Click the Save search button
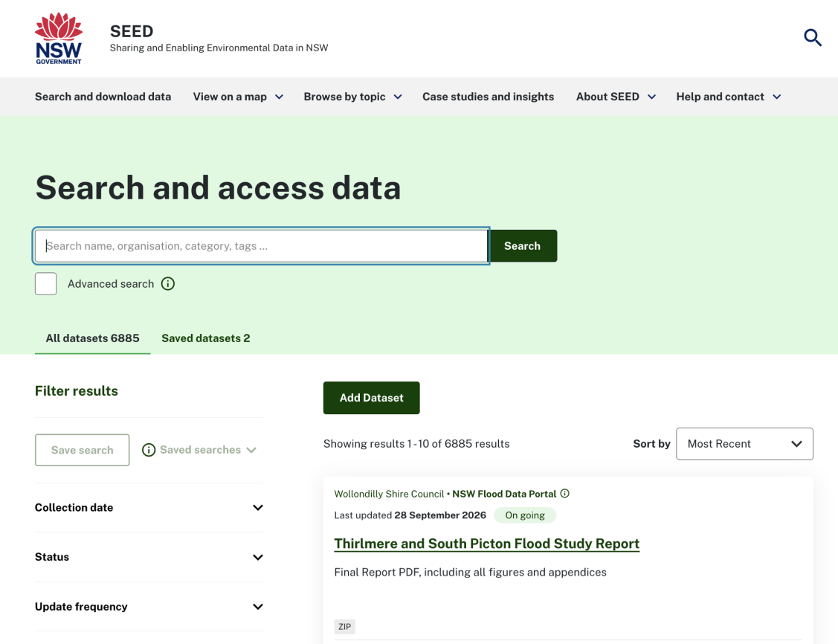The width and height of the screenshot is (838, 644). point(83,450)
